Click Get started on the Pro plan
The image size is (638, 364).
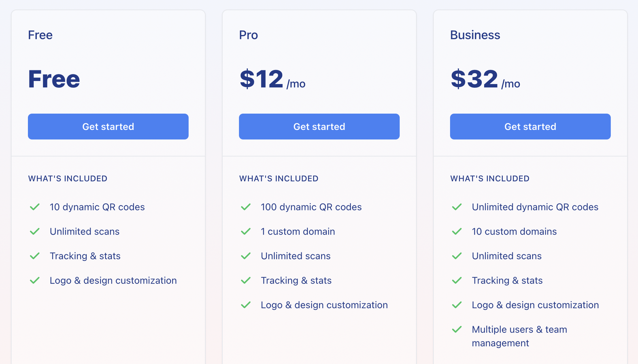319,126
